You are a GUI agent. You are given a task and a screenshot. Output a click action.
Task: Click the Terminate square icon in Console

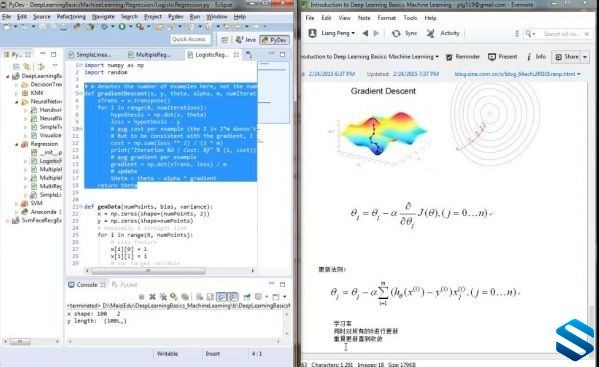coord(141,297)
